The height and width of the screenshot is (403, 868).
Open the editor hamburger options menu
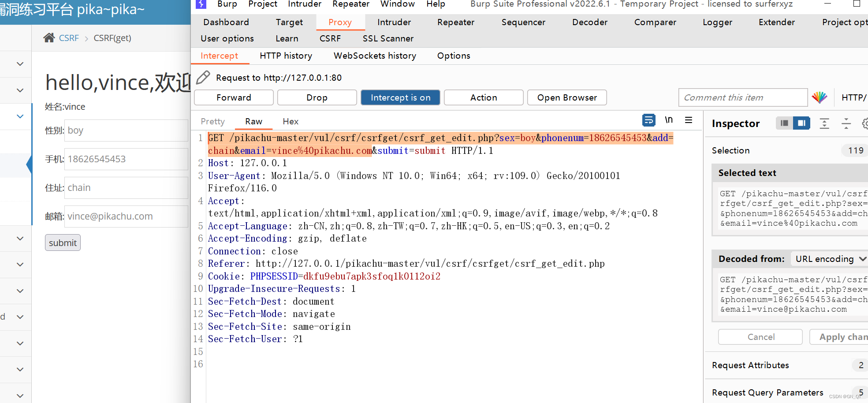point(689,120)
